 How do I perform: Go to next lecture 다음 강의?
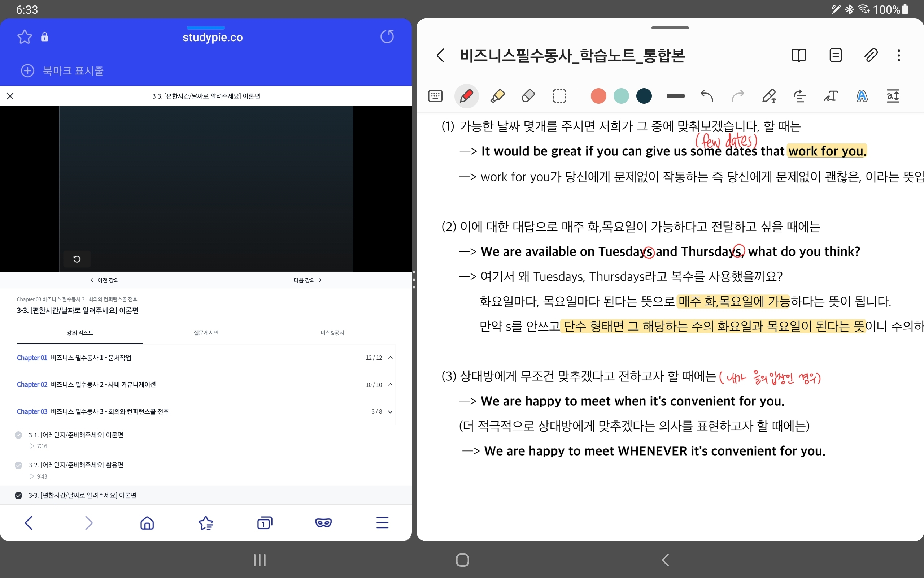308,280
